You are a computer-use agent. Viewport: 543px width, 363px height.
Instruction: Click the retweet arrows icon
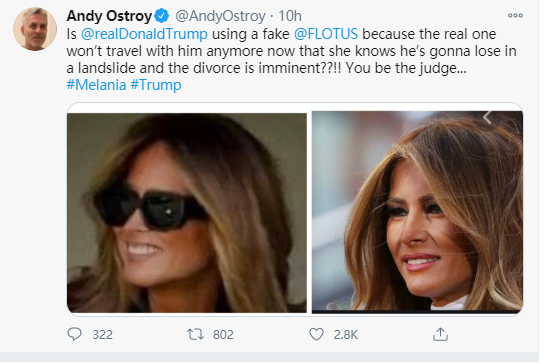(195, 334)
